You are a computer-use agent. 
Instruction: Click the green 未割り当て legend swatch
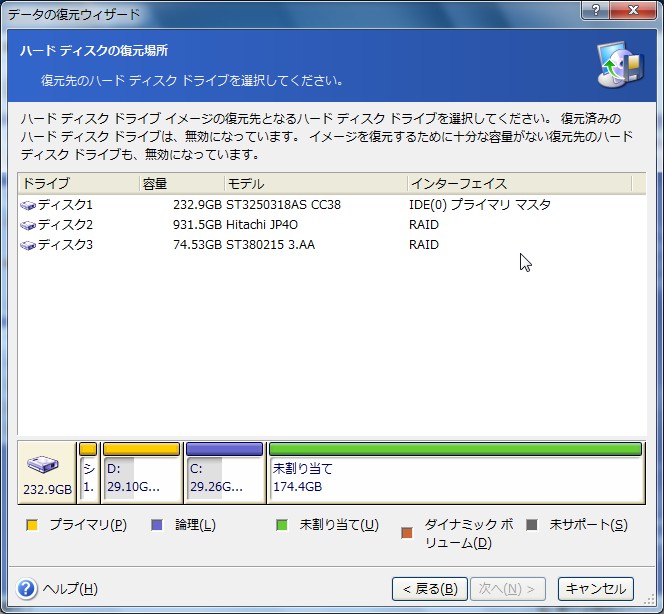coord(282,525)
